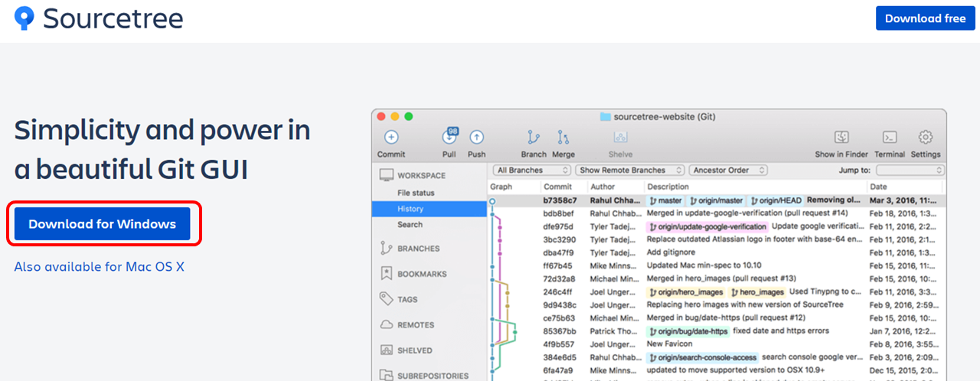This screenshot has height=381, width=980.
Task: Click the Graph column header
Action: pyautogui.click(x=501, y=187)
